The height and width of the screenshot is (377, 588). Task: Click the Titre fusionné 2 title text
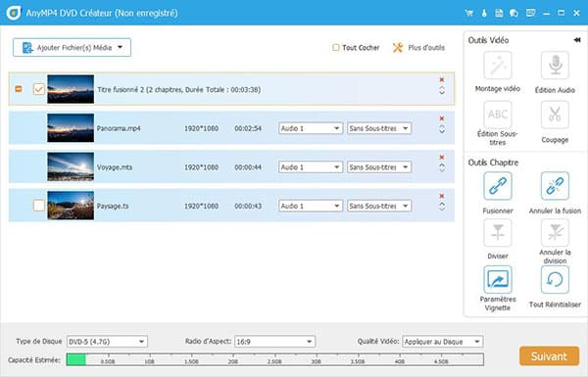179,89
